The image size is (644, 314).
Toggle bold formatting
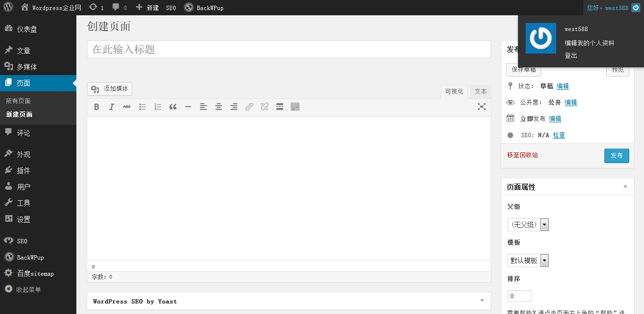[x=96, y=107]
